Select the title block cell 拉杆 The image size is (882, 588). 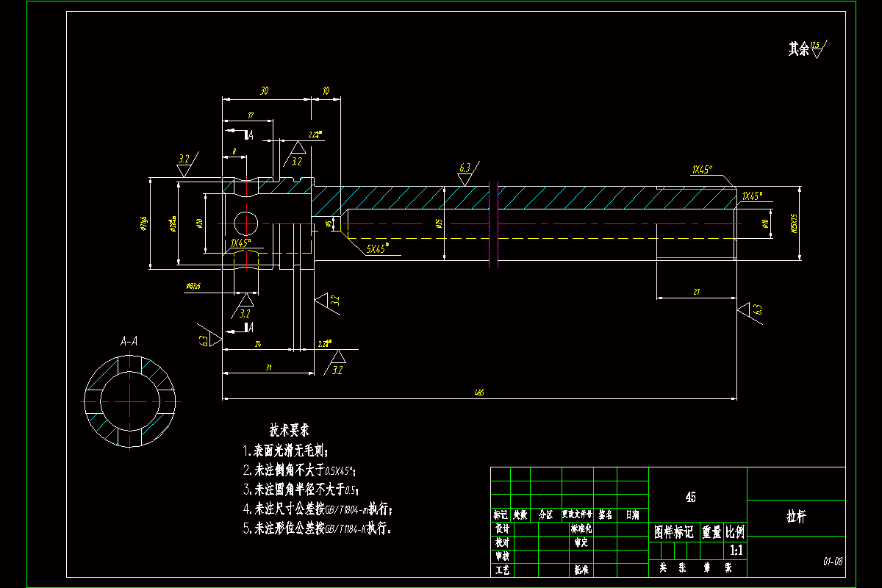pos(796,517)
